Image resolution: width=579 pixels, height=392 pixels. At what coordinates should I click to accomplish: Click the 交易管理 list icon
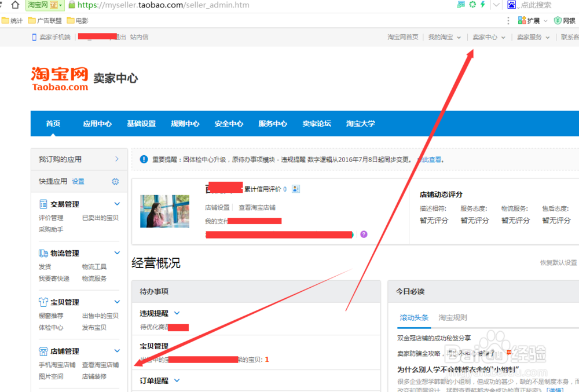click(43, 204)
